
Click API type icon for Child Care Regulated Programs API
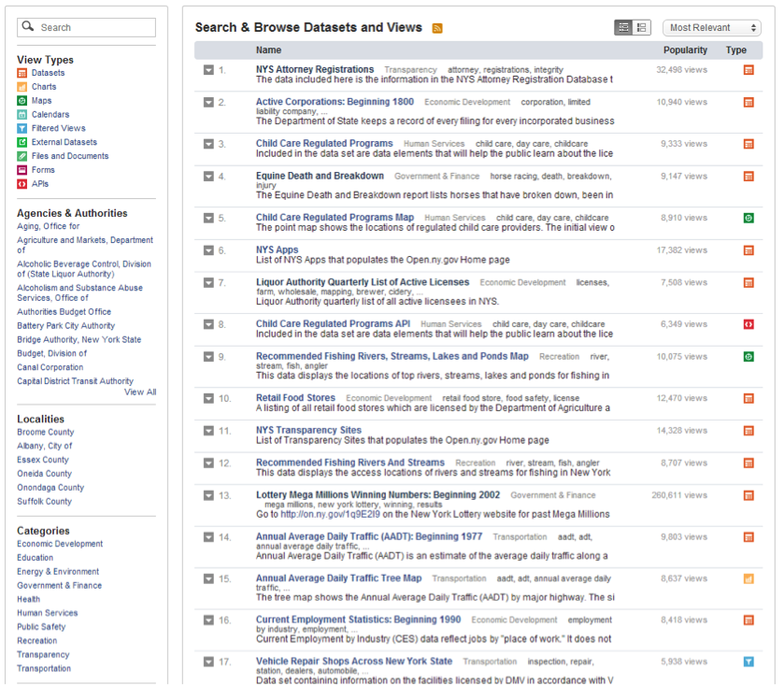point(748,324)
